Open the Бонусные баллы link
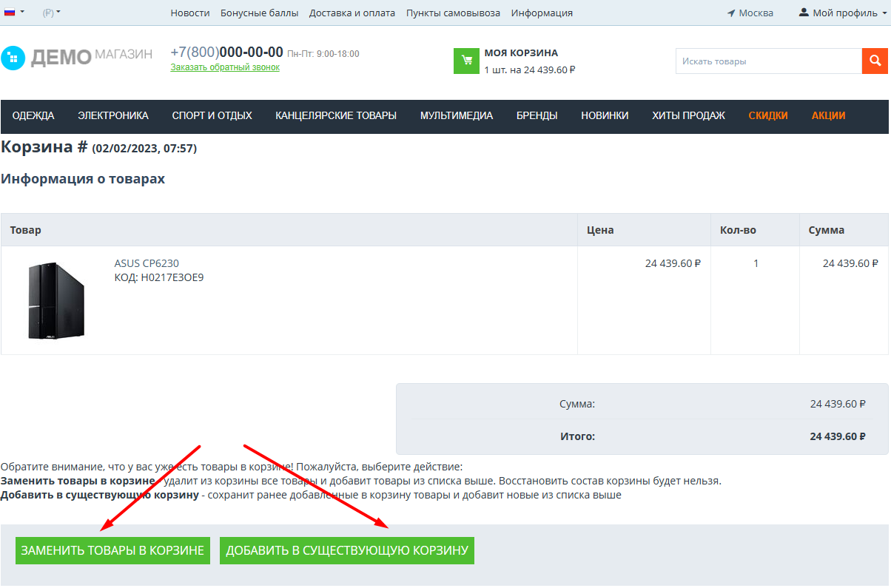This screenshot has width=891, height=588. click(260, 13)
